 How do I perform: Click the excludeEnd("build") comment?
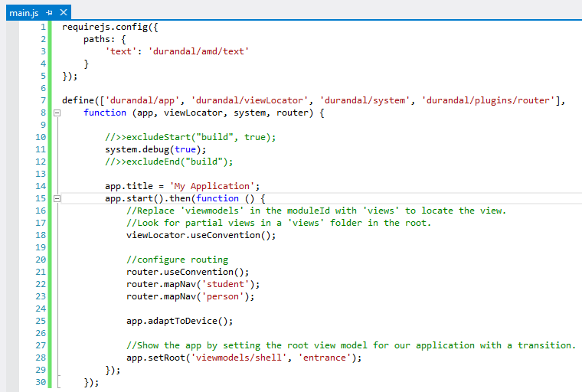(169, 162)
